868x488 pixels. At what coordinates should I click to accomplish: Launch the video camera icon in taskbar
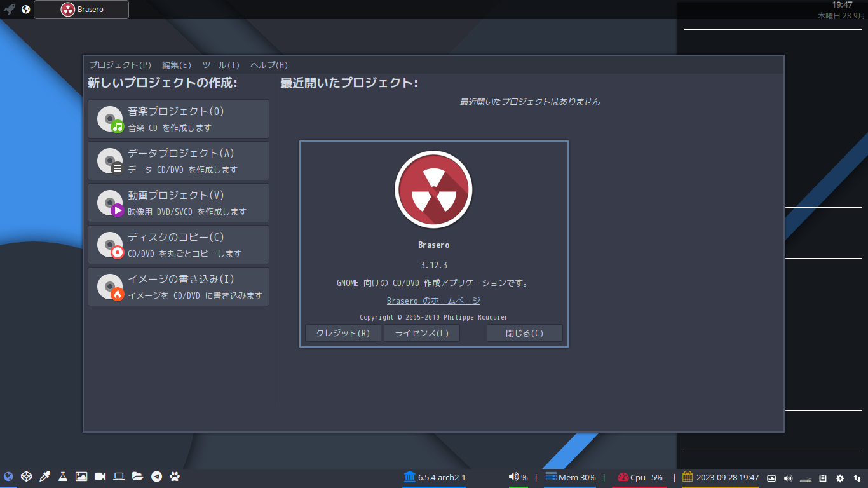100,477
